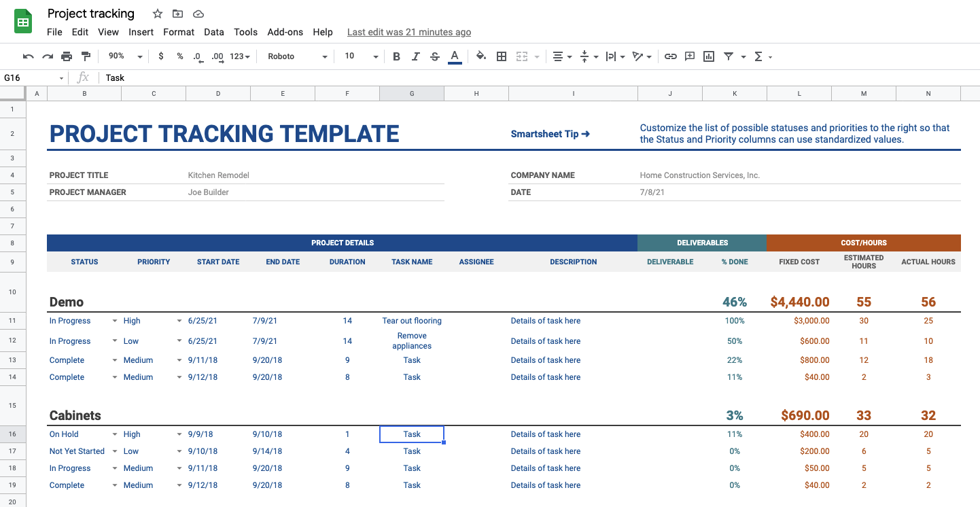Select the 'Kitchen Remodel' project title cell
Image resolution: width=980 pixels, height=507 pixels.
pos(218,175)
